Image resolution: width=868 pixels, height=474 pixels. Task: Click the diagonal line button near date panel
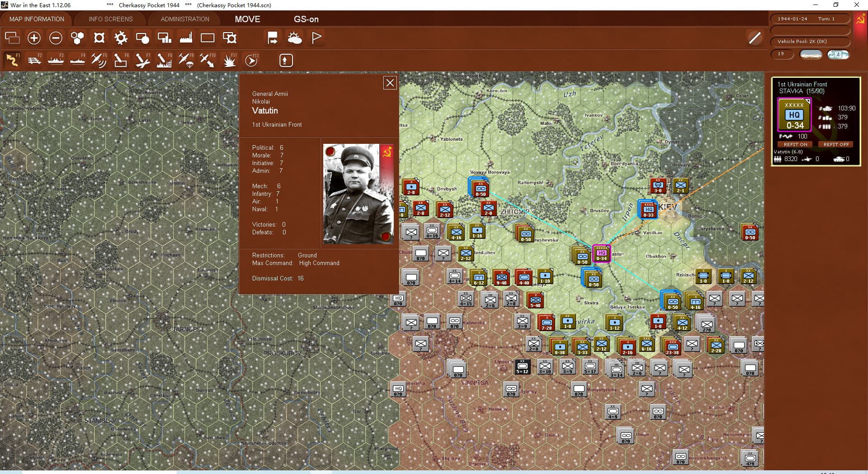click(755, 38)
